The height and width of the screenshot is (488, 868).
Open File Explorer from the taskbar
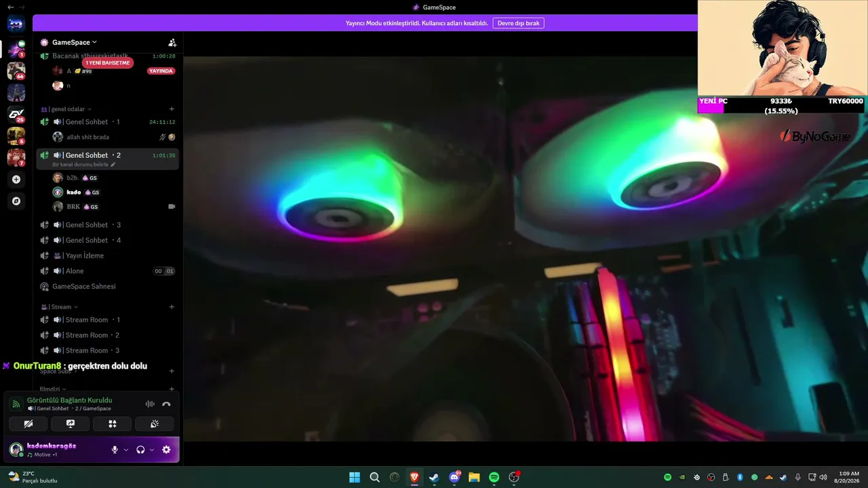(474, 477)
